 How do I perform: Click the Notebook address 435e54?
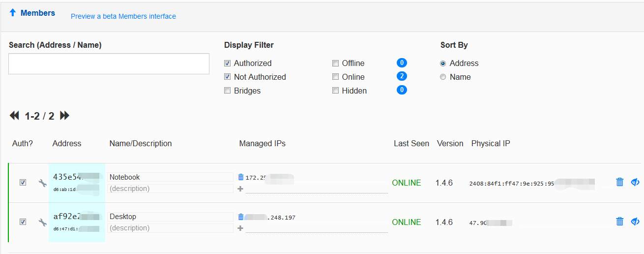click(76, 177)
